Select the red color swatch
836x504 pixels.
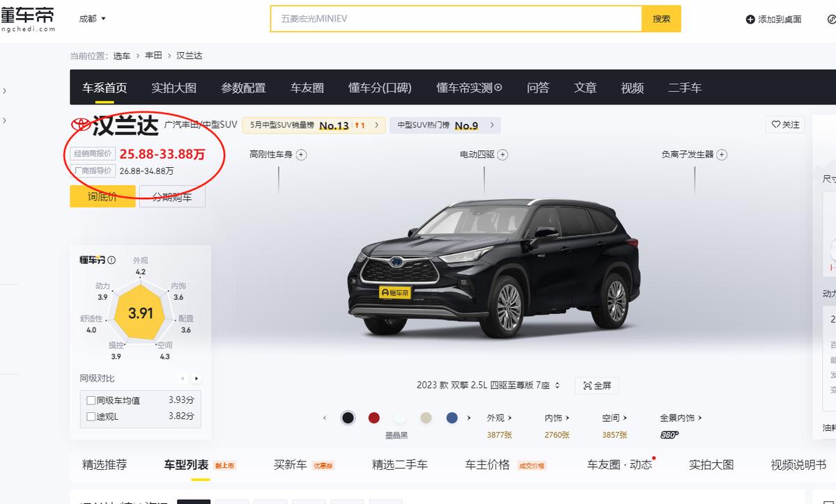pyautogui.click(x=374, y=418)
